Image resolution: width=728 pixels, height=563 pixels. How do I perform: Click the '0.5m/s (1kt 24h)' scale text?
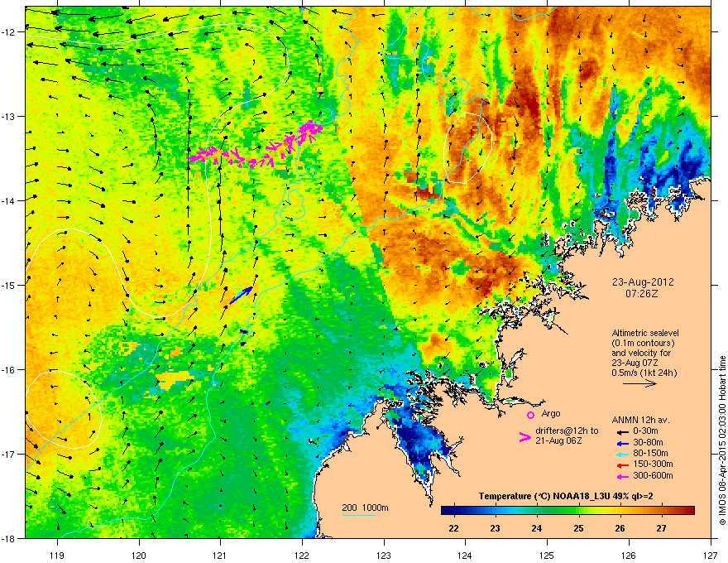[x=644, y=373]
